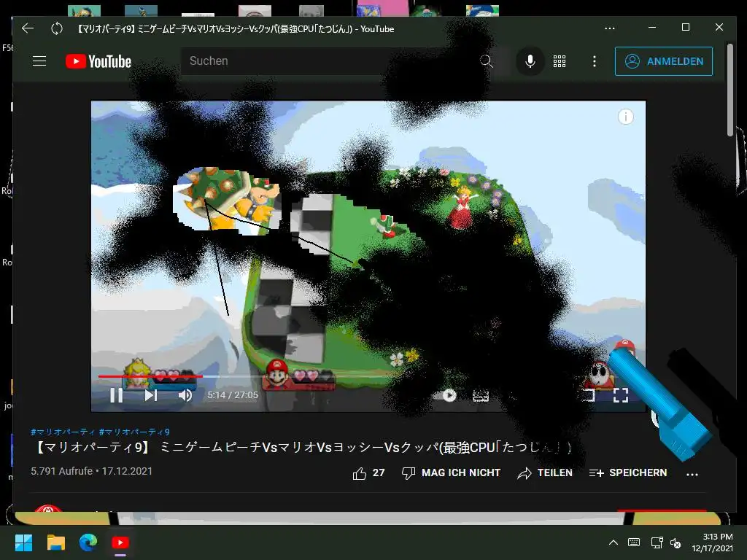The width and height of the screenshot is (747, 560).
Task: Click the TEILEN share button
Action: pos(545,472)
